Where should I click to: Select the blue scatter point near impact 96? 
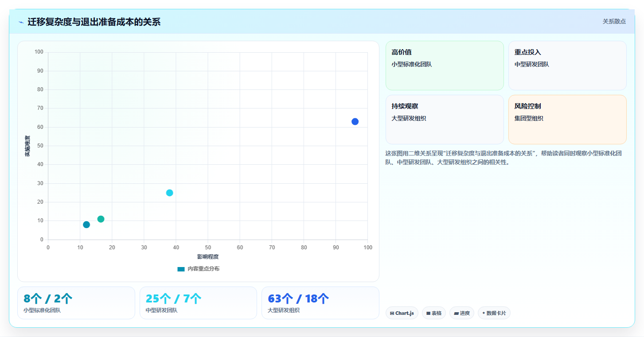[x=355, y=122]
